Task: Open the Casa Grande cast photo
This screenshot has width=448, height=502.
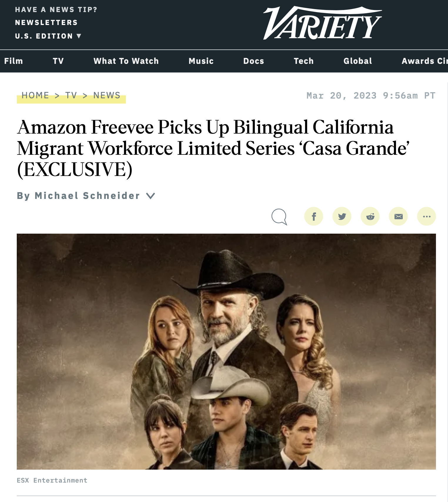Action: click(226, 352)
